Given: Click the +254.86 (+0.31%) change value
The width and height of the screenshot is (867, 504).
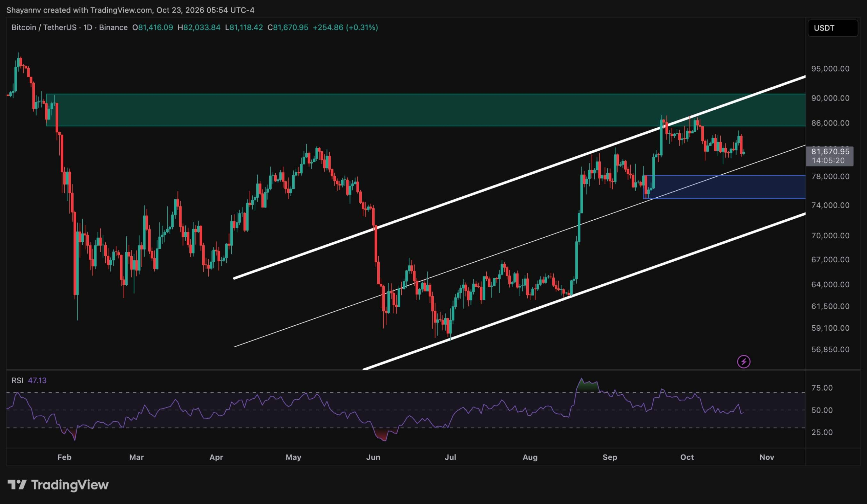Looking at the screenshot, I should pyautogui.click(x=345, y=27).
